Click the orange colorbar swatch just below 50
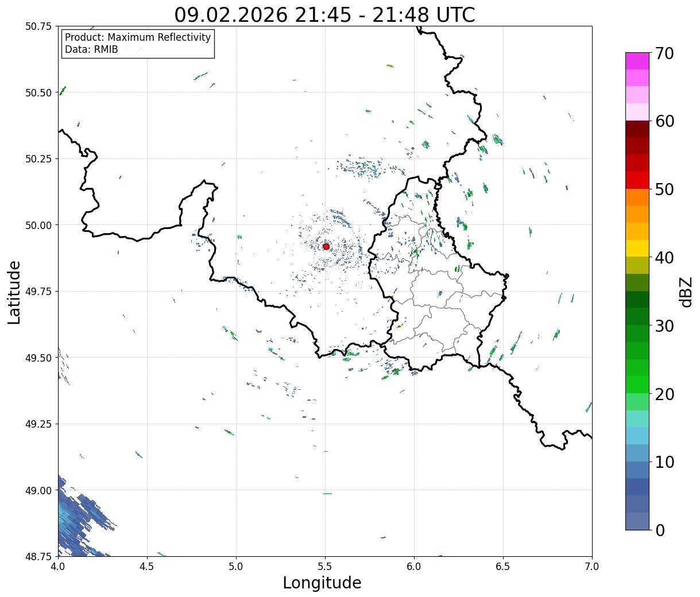700x597 pixels. click(637, 197)
